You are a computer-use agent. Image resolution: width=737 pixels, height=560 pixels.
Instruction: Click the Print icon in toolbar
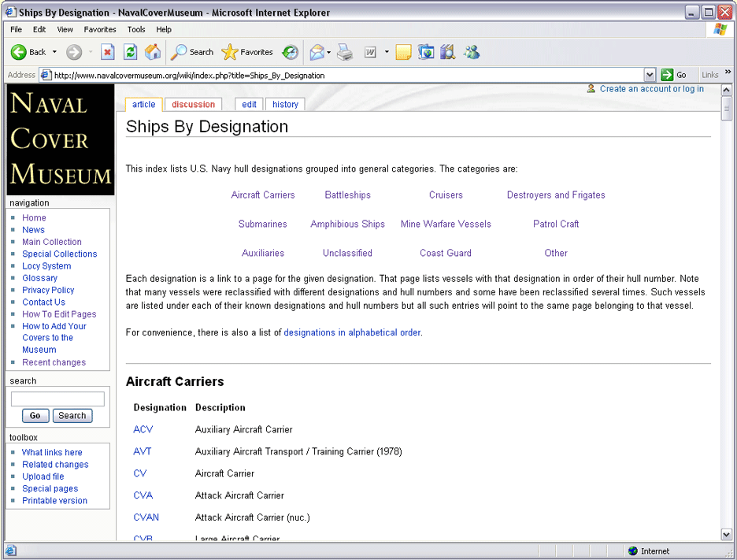tap(345, 53)
